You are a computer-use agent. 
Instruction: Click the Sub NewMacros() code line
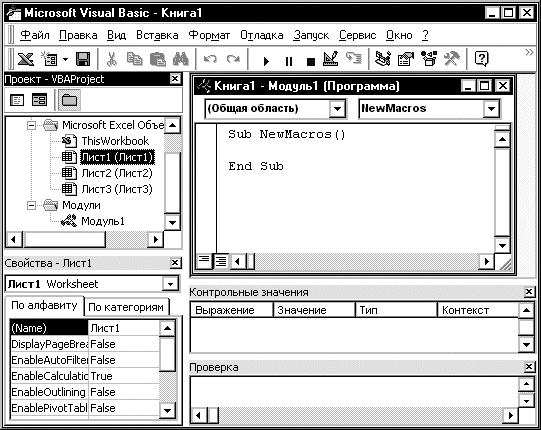coord(287,134)
